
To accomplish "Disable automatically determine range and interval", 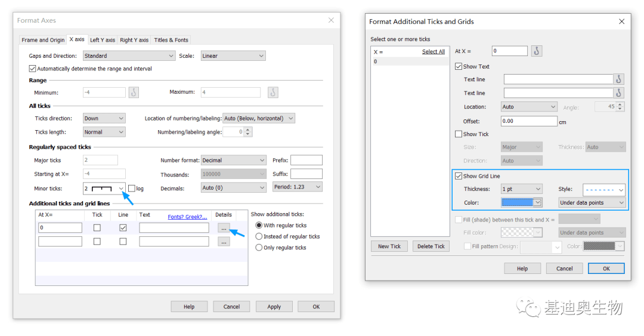I will pos(33,69).
